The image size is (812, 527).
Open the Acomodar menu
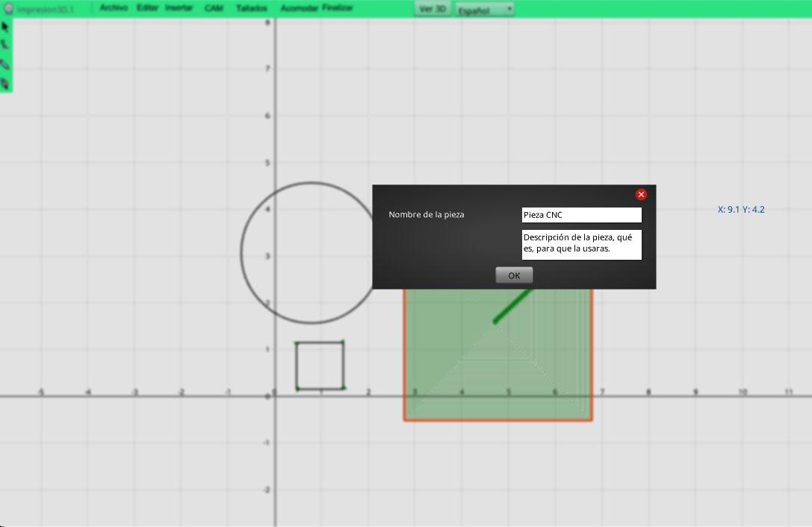coord(299,9)
